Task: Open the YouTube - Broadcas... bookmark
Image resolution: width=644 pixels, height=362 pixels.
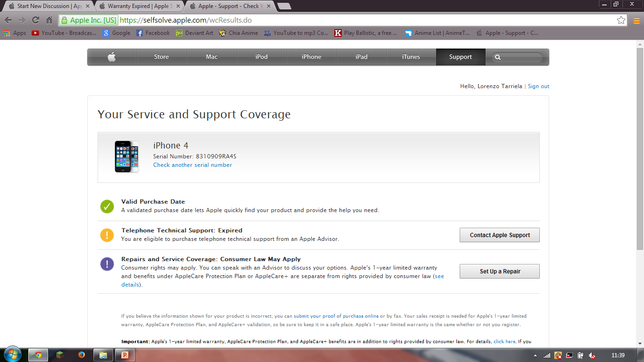Action: pyautogui.click(x=64, y=33)
